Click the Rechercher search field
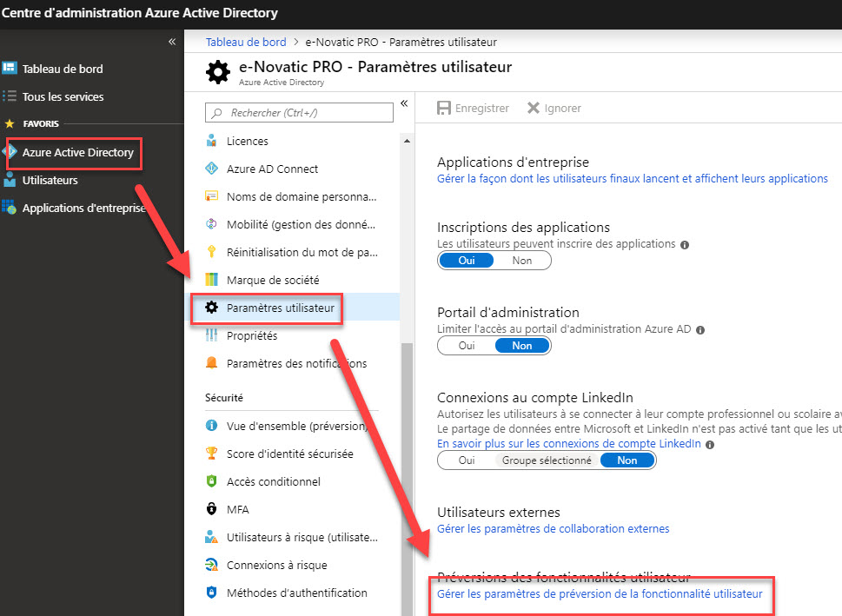 (x=299, y=113)
